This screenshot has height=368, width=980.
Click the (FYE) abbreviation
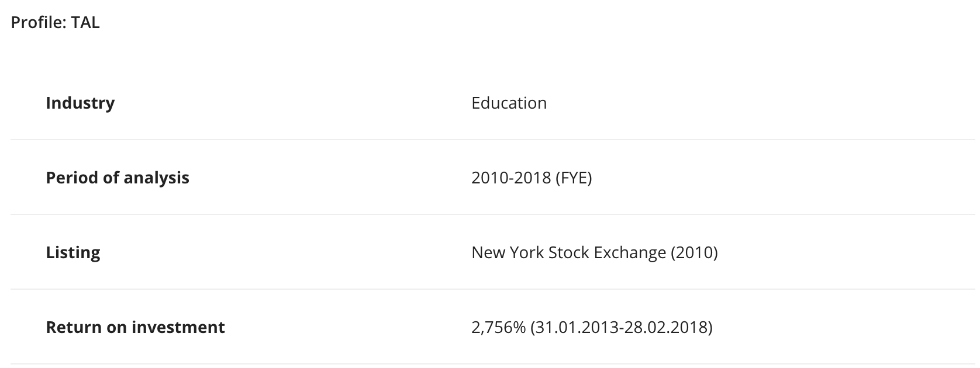point(573,178)
